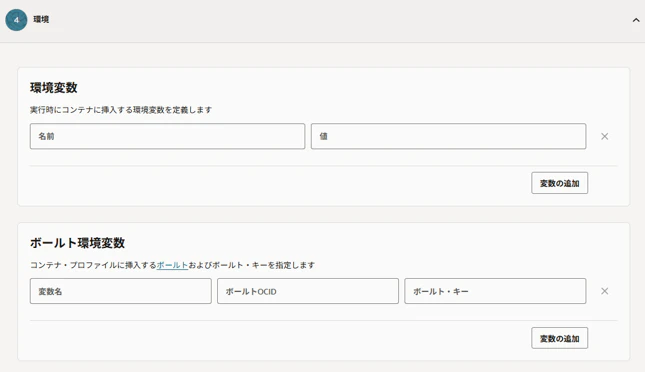
Task: Click 変数の追加 under 環境変数
Action: pyautogui.click(x=559, y=183)
